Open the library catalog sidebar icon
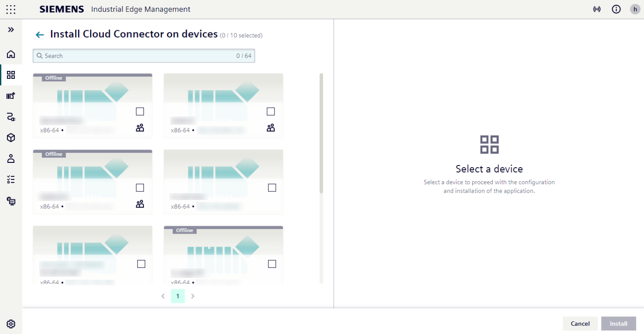644x334 pixels. 11,95
